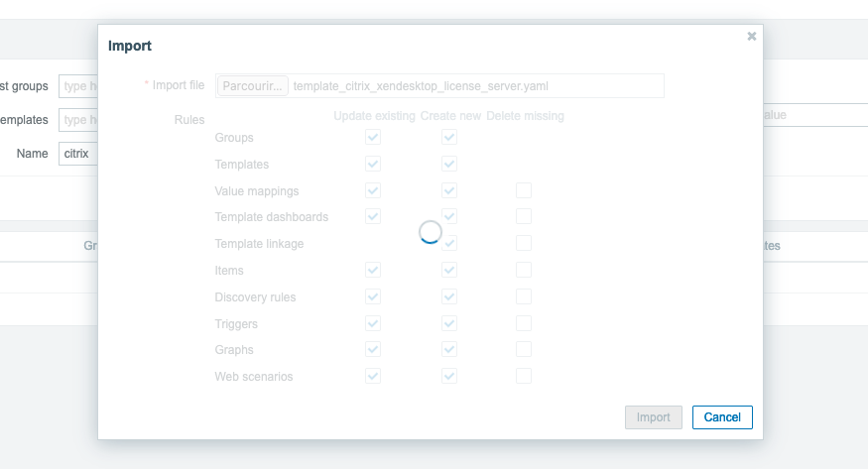Toggle Create new for Templates
This screenshot has width=868, height=469.
click(449, 164)
